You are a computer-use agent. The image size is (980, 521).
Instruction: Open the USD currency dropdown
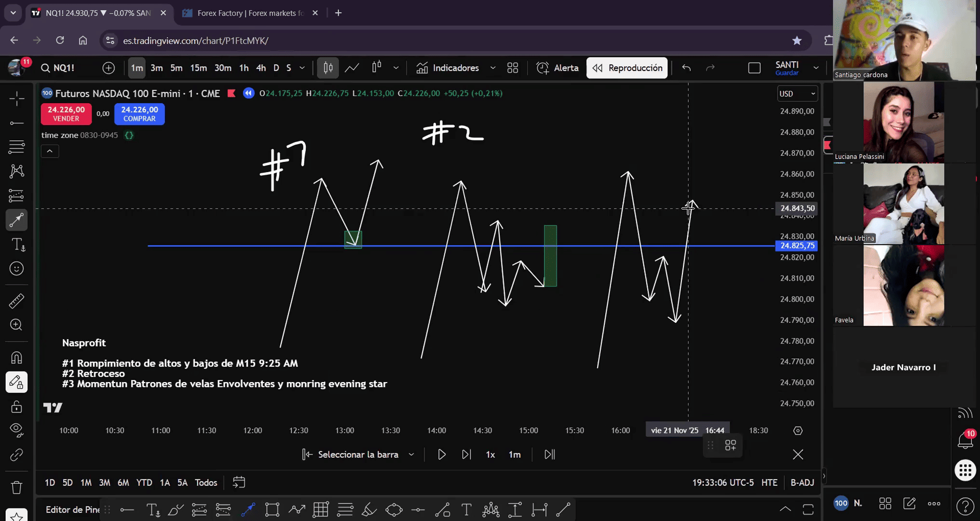coord(797,94)
